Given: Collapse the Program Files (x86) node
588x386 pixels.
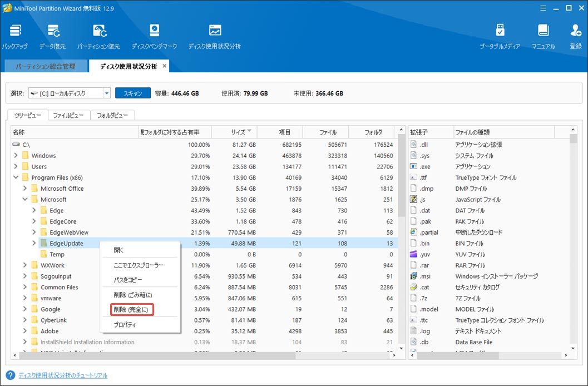Looking at the screenshot, I should [x=16, y=177].
